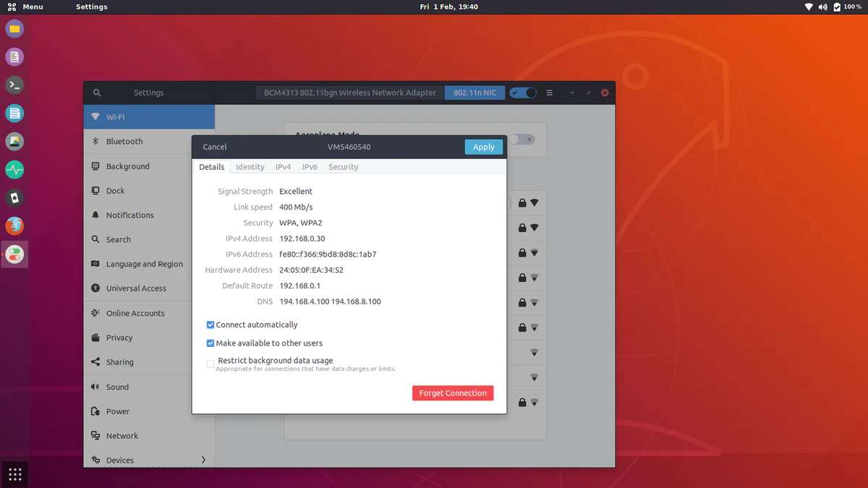Open the 802.11n NIC adapter selector
The width and height of the screenshot is (868, 488).
click(x=475, y=93)
